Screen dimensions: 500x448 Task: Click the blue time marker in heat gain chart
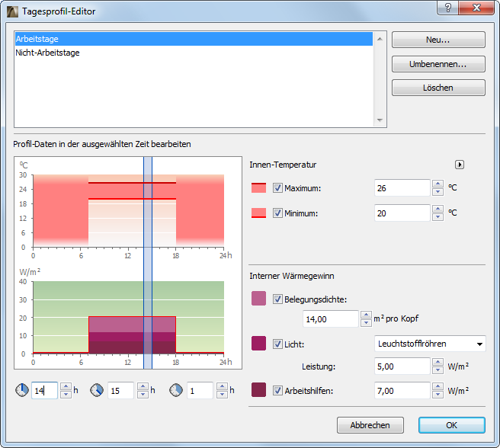pos(148,317)
